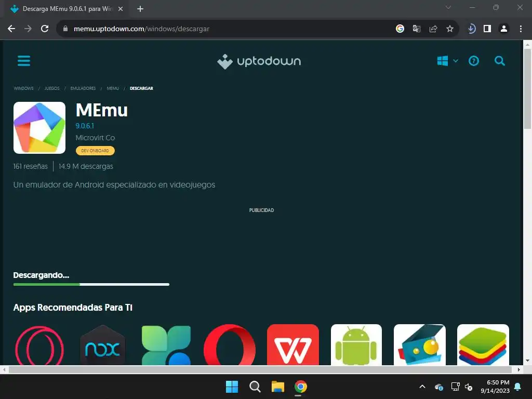Viewport: 532px width, 399px height.
Task: Open the Uptodown search magnifier
Action: pyautogui.click(x=500, y=61)
